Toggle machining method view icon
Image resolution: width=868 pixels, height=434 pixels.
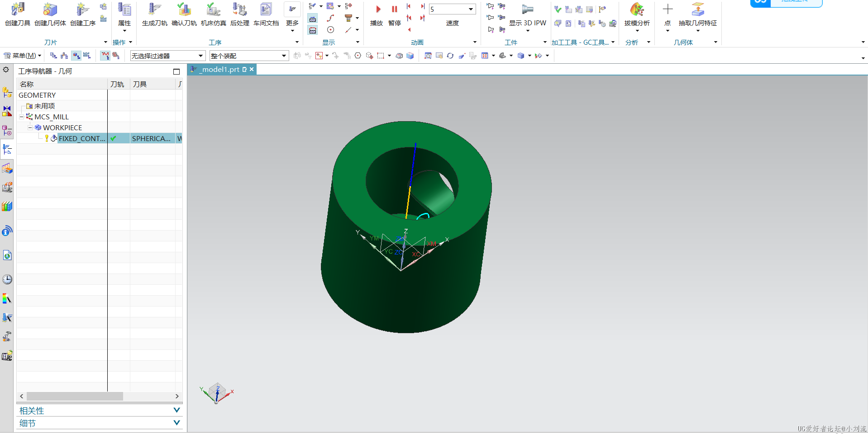point(87,56)
